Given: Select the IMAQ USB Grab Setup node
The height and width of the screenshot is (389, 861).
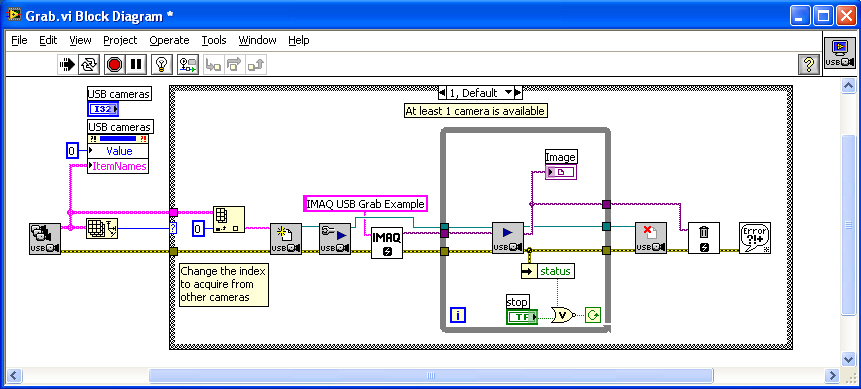Looking at the screenshot, I should click(335, 238).
